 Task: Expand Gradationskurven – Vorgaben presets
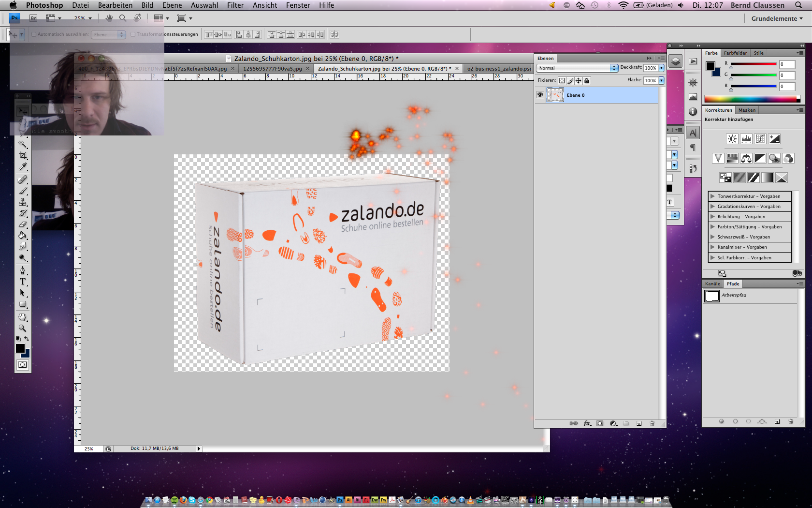712,207
